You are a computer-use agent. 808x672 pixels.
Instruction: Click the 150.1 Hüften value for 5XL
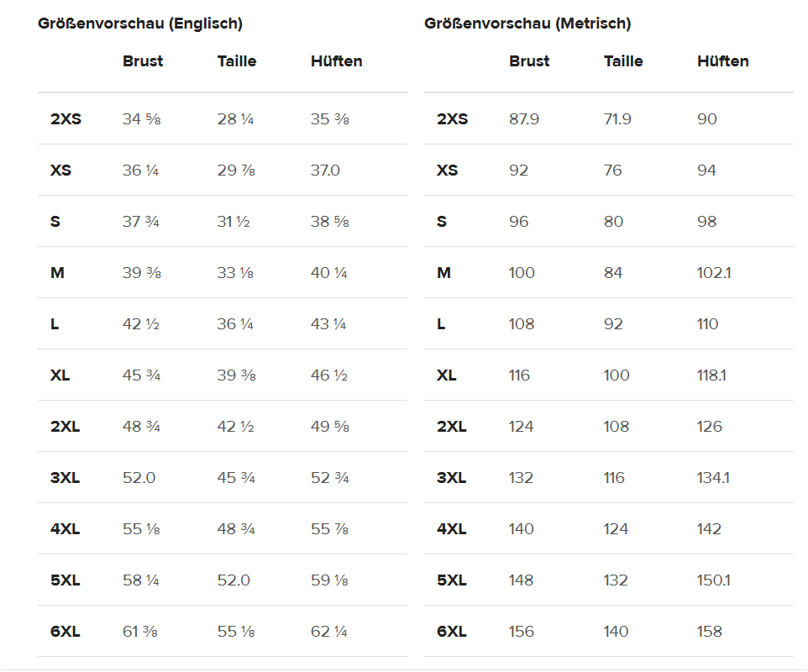(714, 580)
